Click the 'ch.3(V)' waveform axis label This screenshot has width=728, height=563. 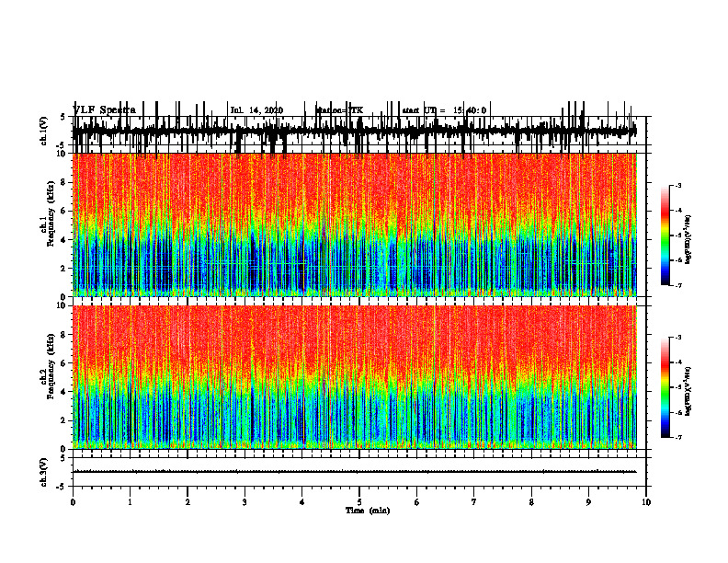[x=44, y=472]
